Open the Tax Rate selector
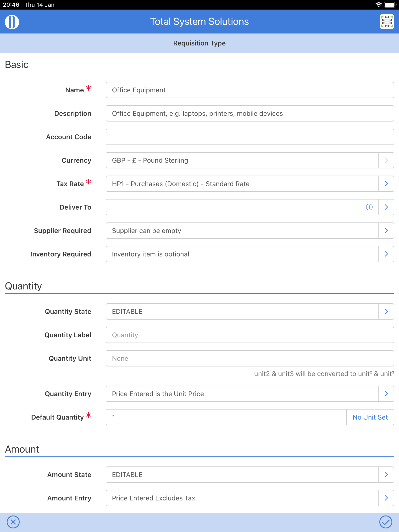 [x=386, y=183]
